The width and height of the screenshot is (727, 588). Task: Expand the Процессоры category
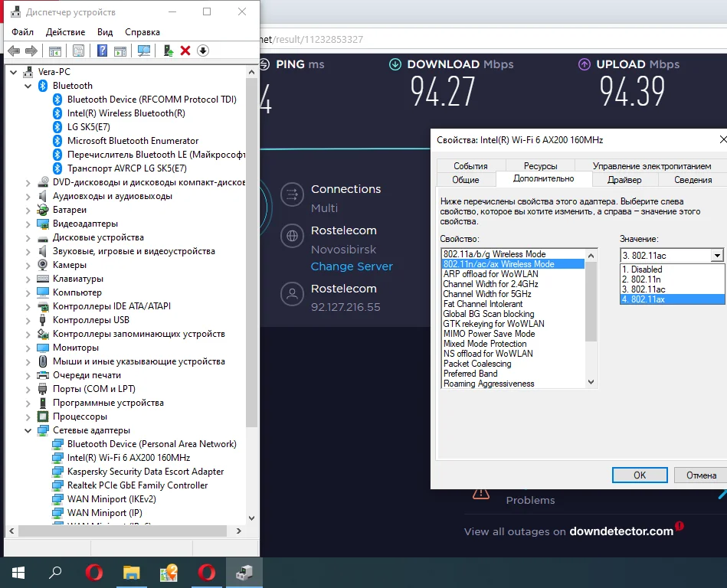pyautogui.click(x=28, y=417)
